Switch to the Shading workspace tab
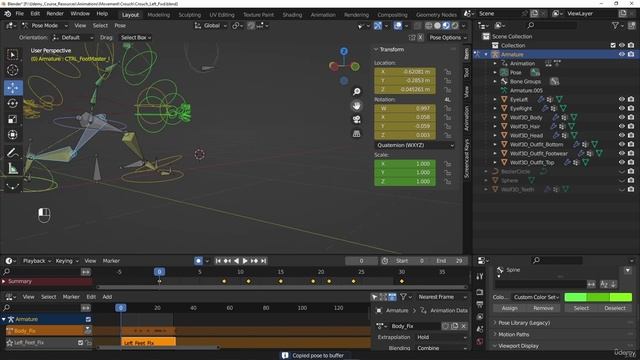The height and width of the screenshot is (360, 640). point(292,15)
